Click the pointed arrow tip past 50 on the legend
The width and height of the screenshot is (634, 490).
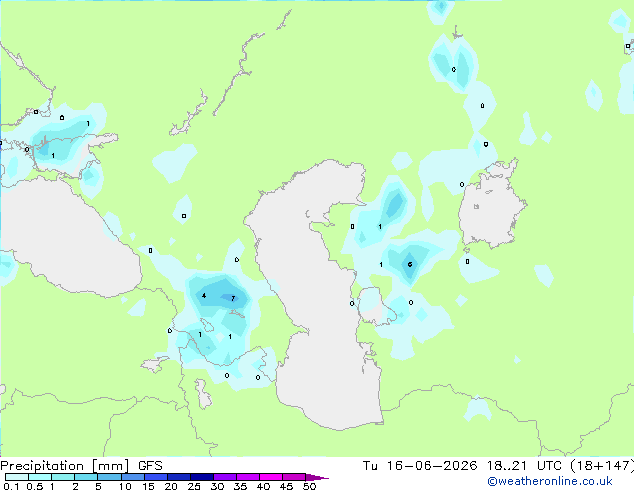point(317,477)
